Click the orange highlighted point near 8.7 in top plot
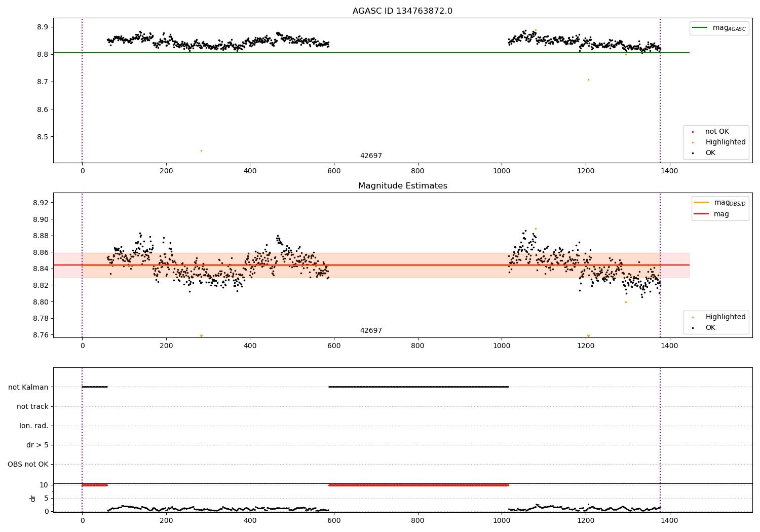Screen dimensions: 760x532 [588, 80]
